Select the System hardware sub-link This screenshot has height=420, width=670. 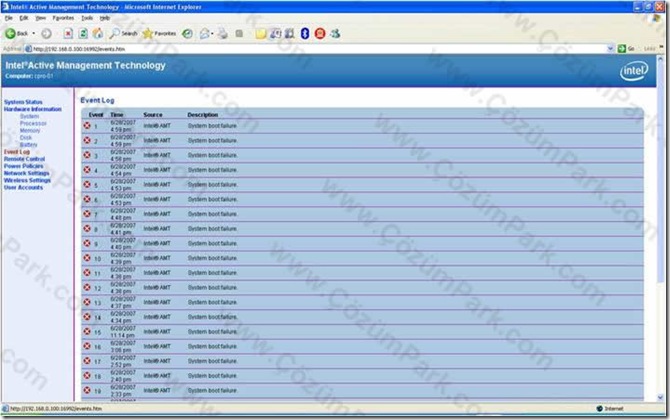pyautogui.click(x=29, y=116)
